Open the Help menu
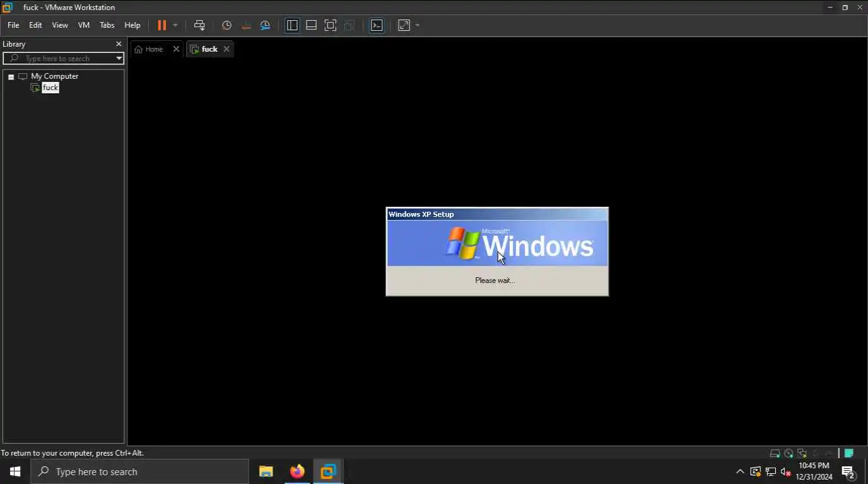This screenshot has width=868, height=484. point(132,25)
